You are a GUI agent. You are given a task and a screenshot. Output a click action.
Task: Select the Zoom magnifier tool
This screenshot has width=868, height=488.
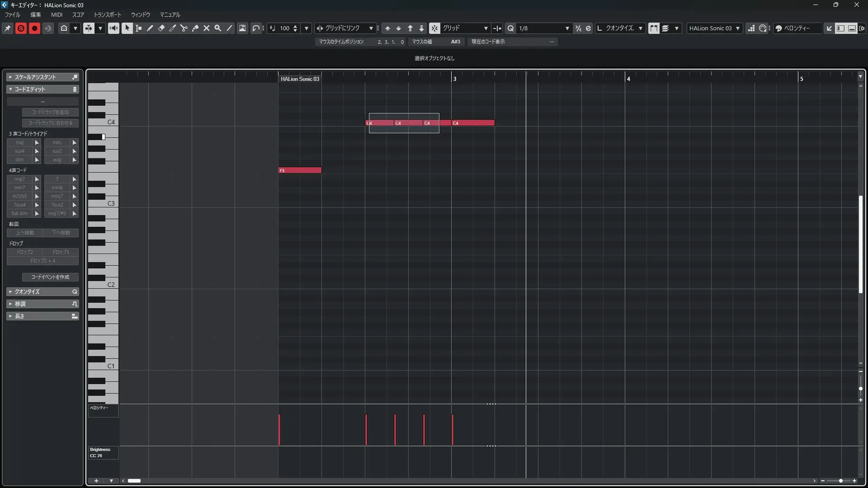pyautogui.click(x=217, y=28)
